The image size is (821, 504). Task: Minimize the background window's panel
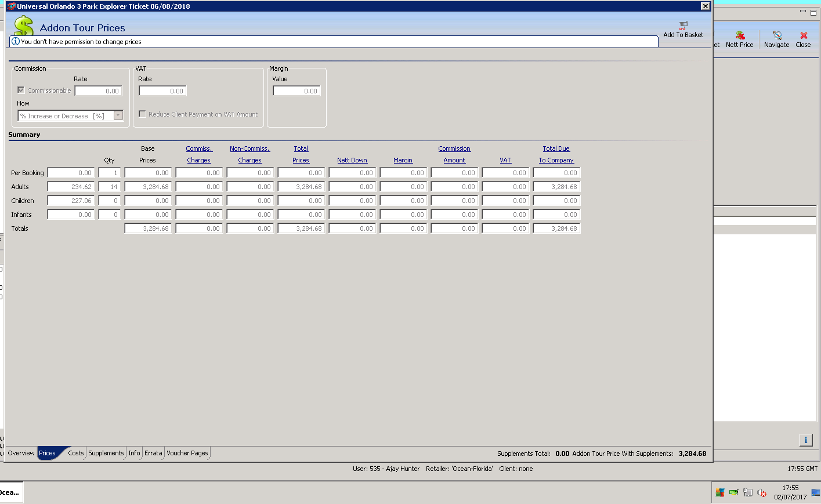[804, 12]
